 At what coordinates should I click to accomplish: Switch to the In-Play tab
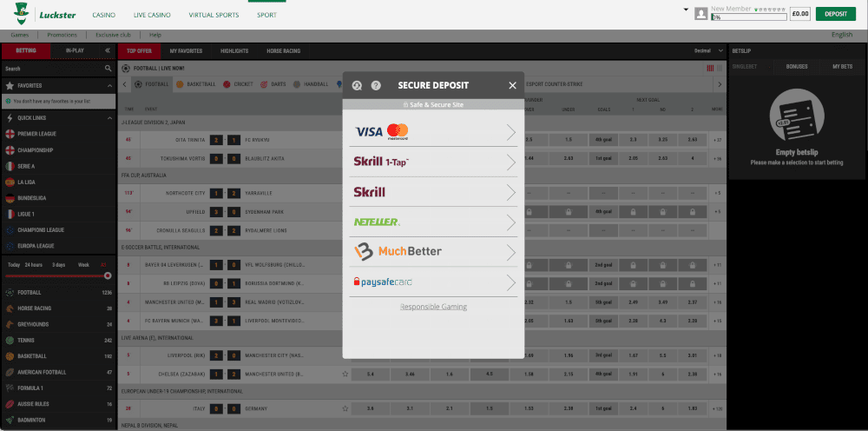(x=76, y=50)
